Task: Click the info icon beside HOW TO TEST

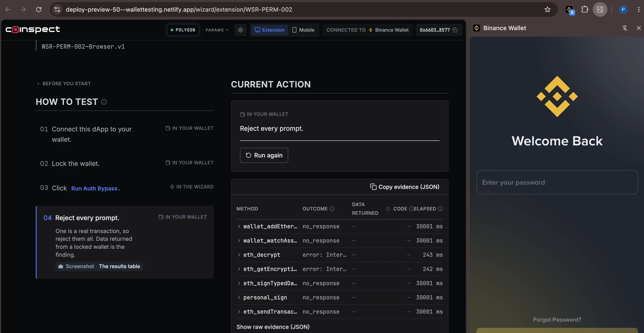Action: click(x=104, y=102)
